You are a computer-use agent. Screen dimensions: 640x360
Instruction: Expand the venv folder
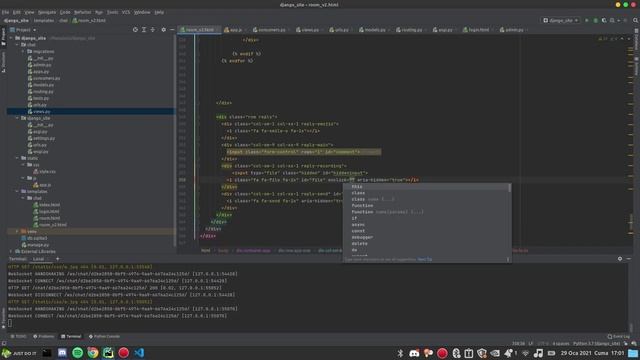pos(18,231)
